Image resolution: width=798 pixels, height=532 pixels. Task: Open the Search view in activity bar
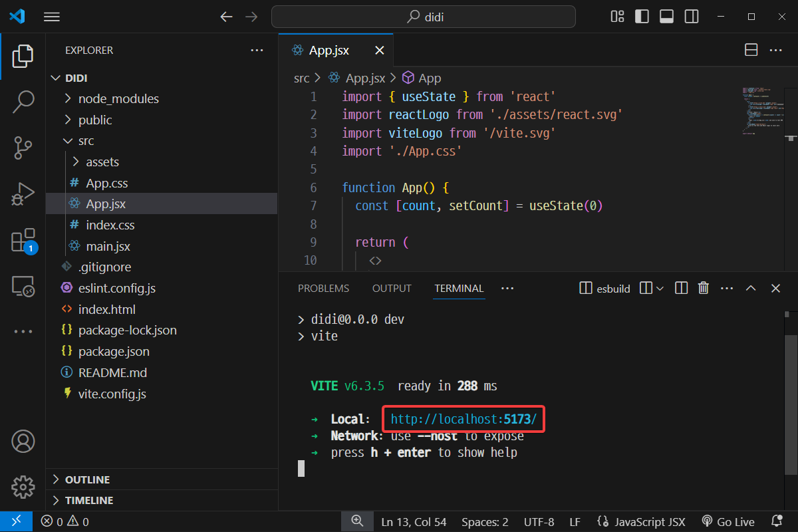(x=23, y=101)
